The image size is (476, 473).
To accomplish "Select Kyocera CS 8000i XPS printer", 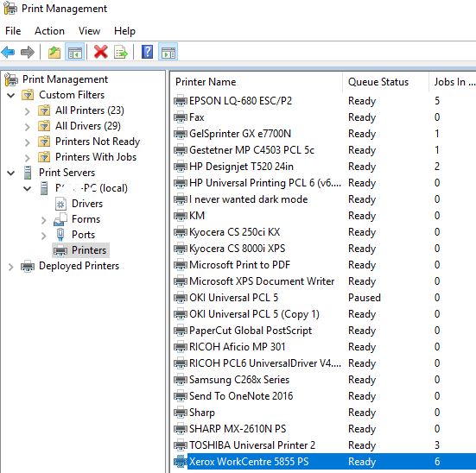I will [237, 249].
